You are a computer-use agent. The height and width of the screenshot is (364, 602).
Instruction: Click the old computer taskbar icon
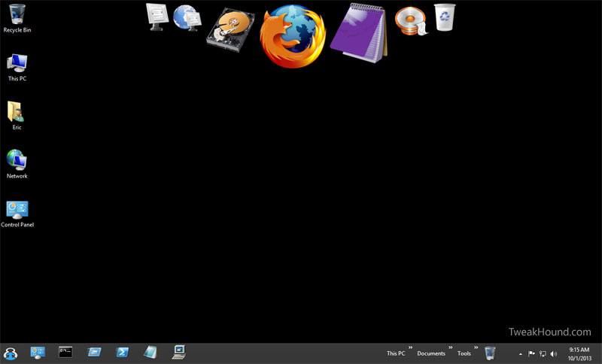click(x=179, y=352)
